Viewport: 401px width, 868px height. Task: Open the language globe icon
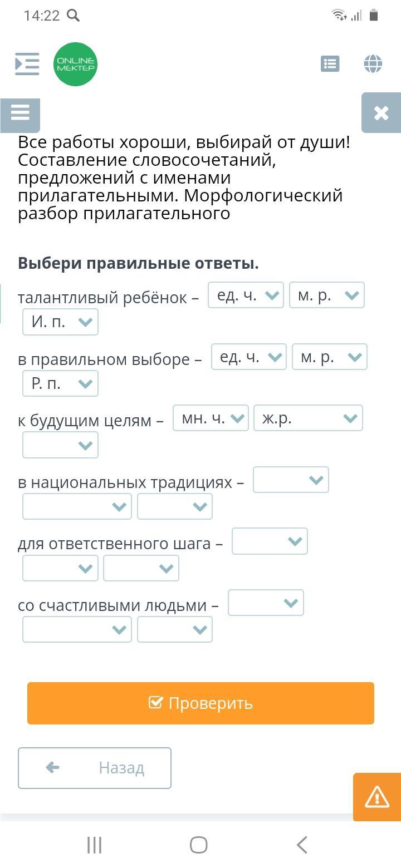click(x=373, y=64)
